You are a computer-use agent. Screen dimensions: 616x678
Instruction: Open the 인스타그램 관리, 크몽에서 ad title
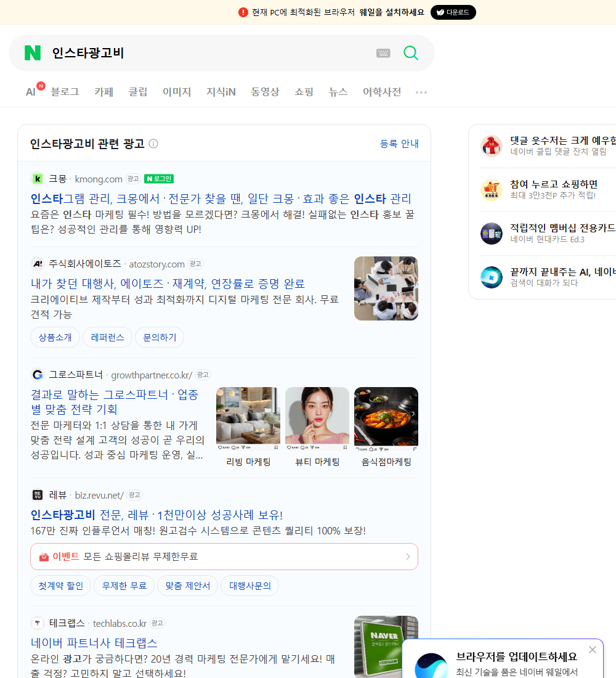coord(221,198)
